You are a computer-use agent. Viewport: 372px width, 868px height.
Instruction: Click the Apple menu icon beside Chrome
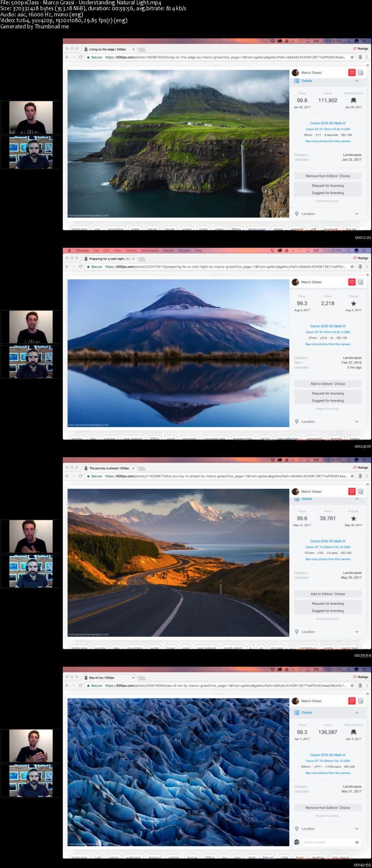click(70, 251)
